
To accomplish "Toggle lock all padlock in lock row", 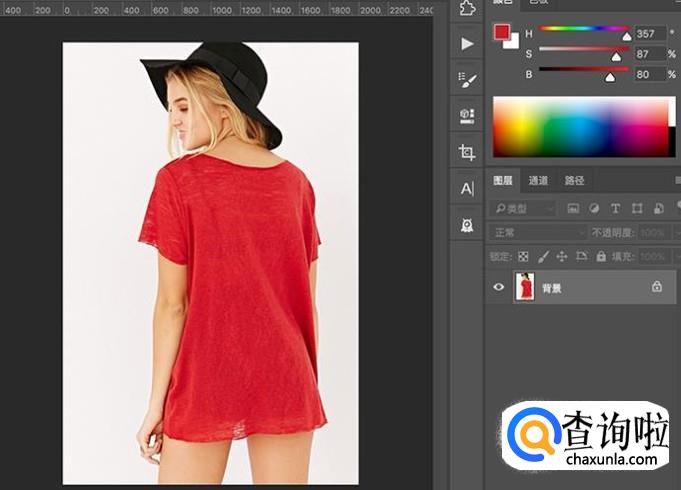I will coord(600,257).
